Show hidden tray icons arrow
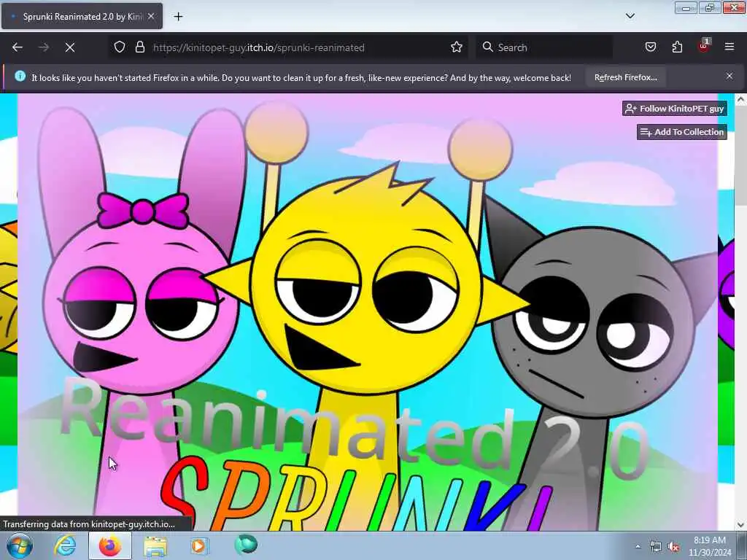The image size is (747, 560). pyautogui.click(x=638, y=547)
